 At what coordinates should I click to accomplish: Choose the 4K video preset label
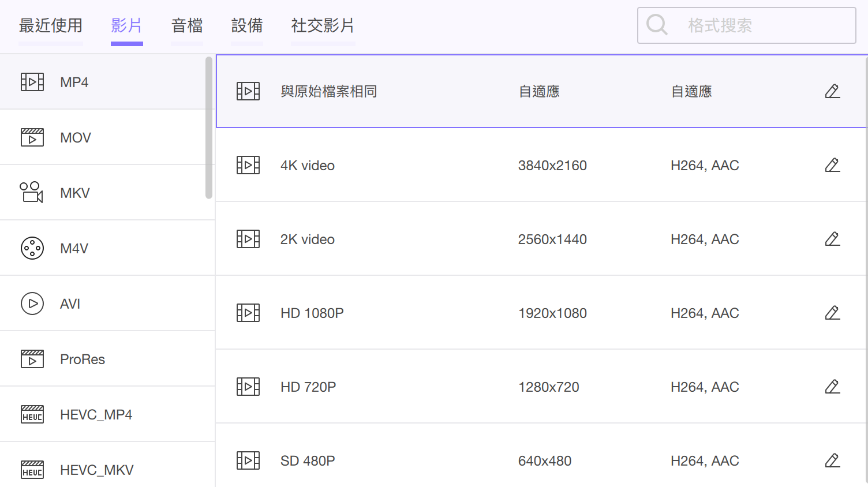point(308,166)
